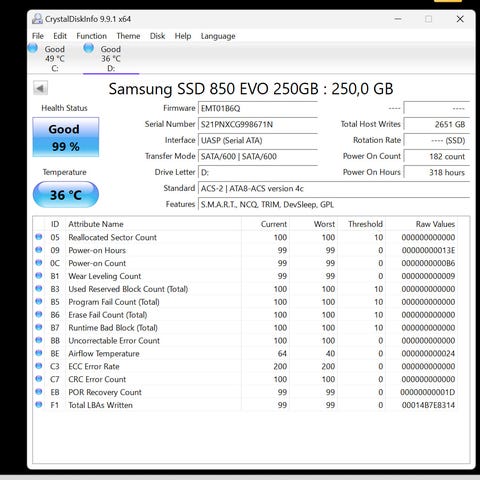Viewport: 480px width, 480px height.
Task: Click the Reallocated Sector Count attribute name
Action: coord(112,237)
